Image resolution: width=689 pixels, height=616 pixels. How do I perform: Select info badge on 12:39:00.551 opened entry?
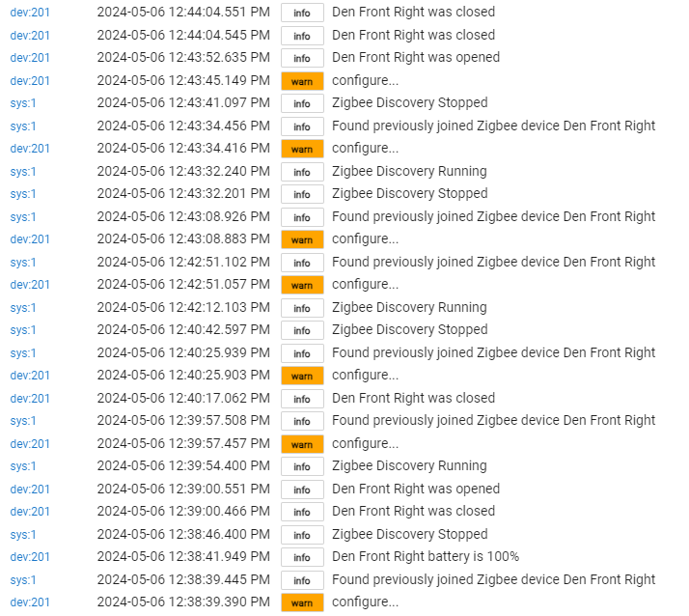coord(302,490)
